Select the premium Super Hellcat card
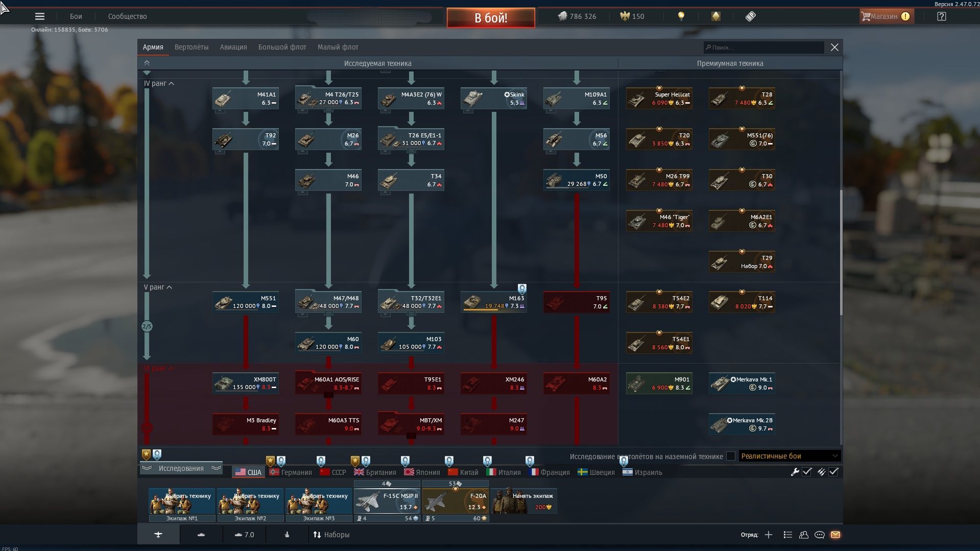 pyautogui.click(x=659, y=99)
